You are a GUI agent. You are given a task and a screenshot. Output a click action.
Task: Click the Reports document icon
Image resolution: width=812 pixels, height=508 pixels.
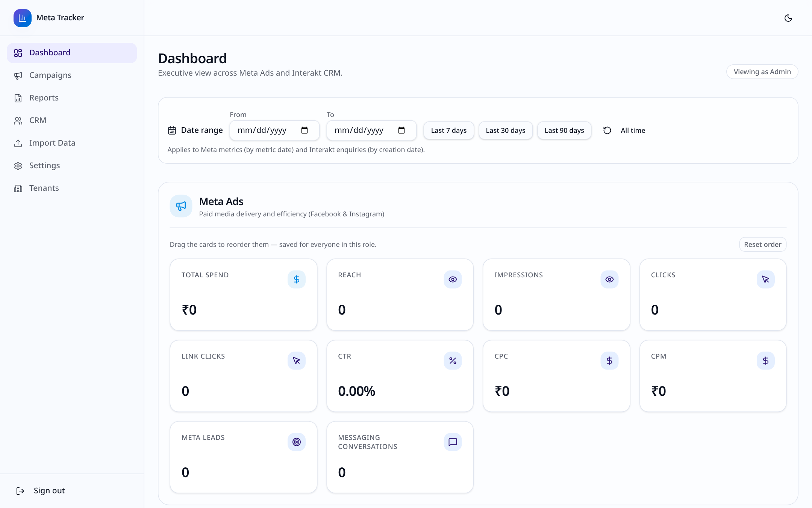18,98
